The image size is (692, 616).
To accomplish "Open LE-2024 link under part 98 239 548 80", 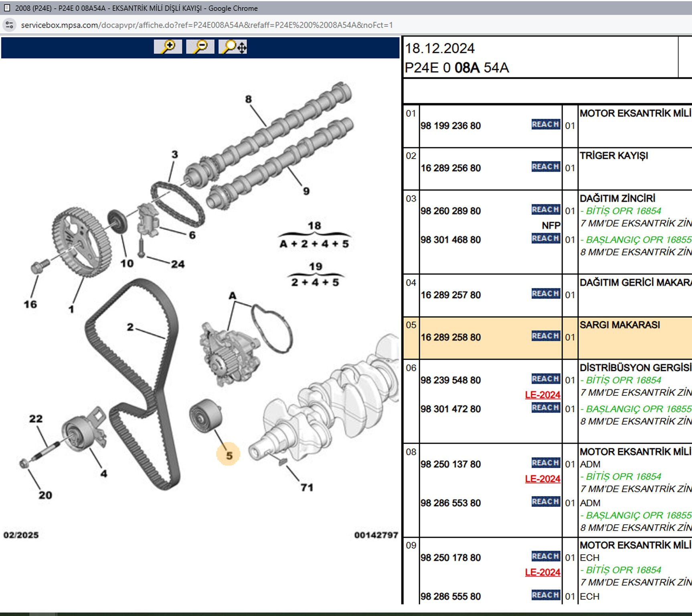I will 542,395.
